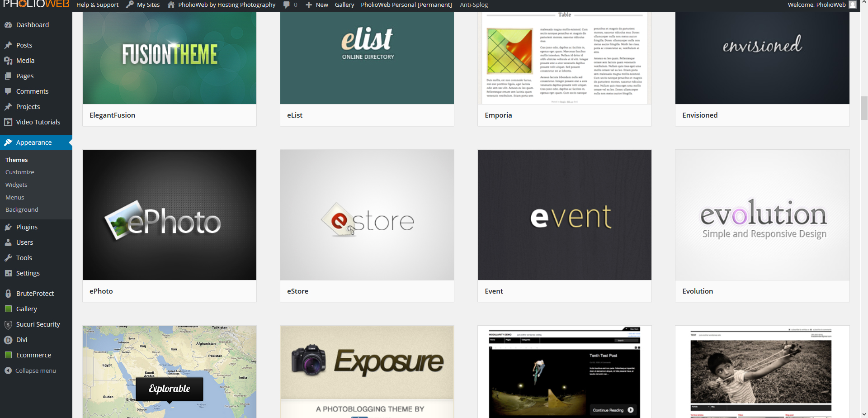Click the Plugins plug icon
The image size is (868, 418).
8,227
